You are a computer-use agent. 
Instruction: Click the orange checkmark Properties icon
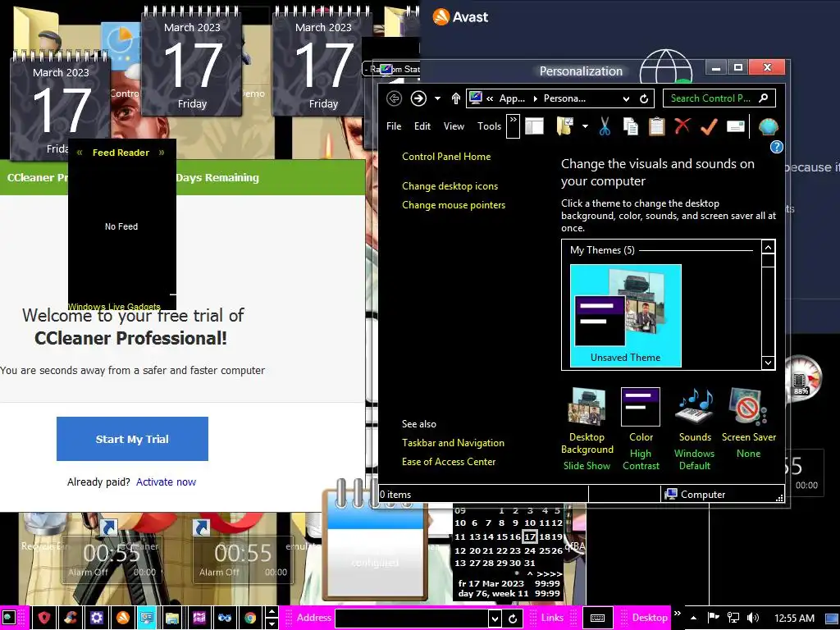pos(709,126)
